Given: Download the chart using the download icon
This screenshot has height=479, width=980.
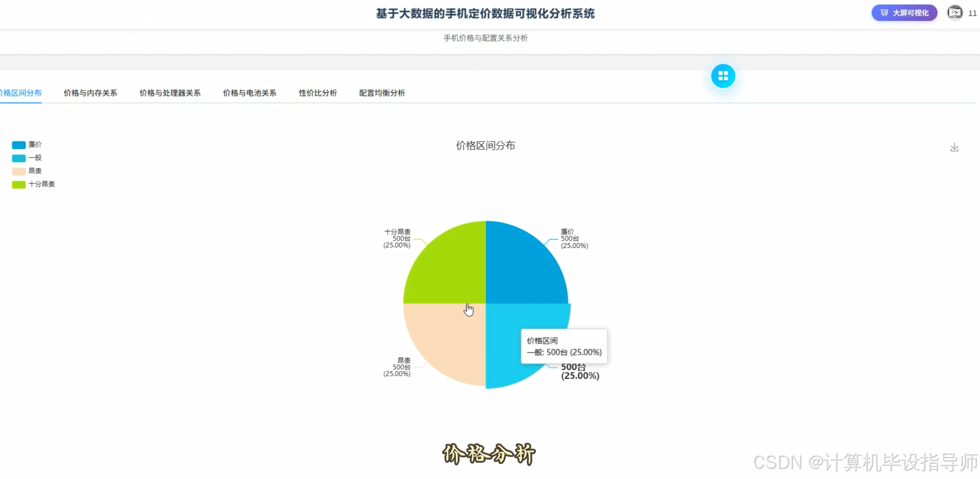Looking at the screenshot, I should [954, 147].
